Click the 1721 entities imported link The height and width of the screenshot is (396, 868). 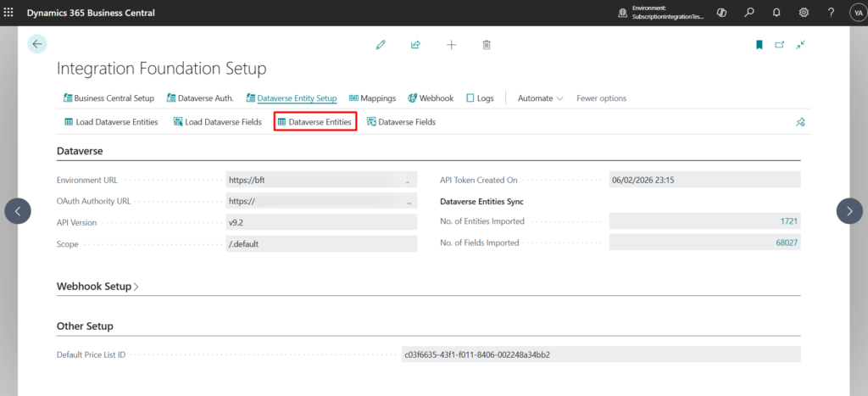[x=788, y=221]
